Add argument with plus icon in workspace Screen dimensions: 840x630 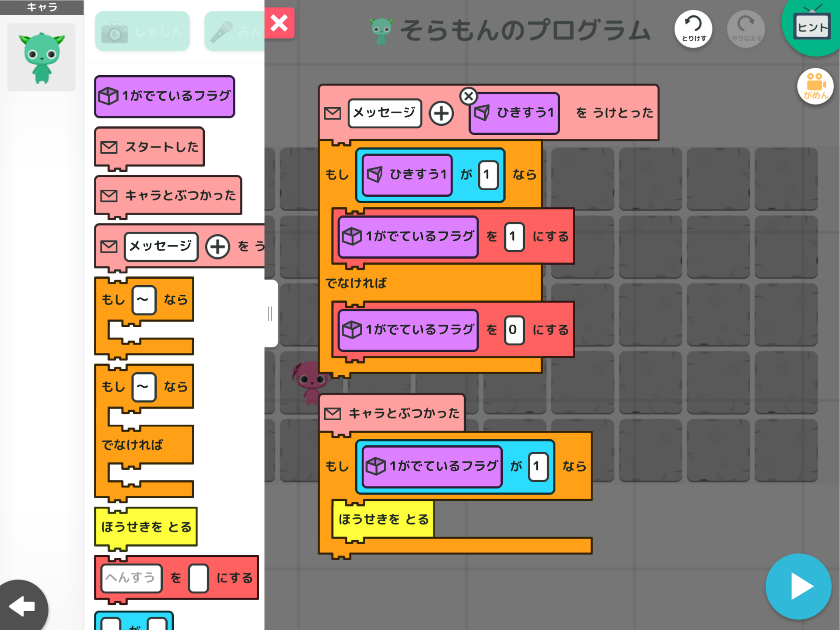(441, 113)
